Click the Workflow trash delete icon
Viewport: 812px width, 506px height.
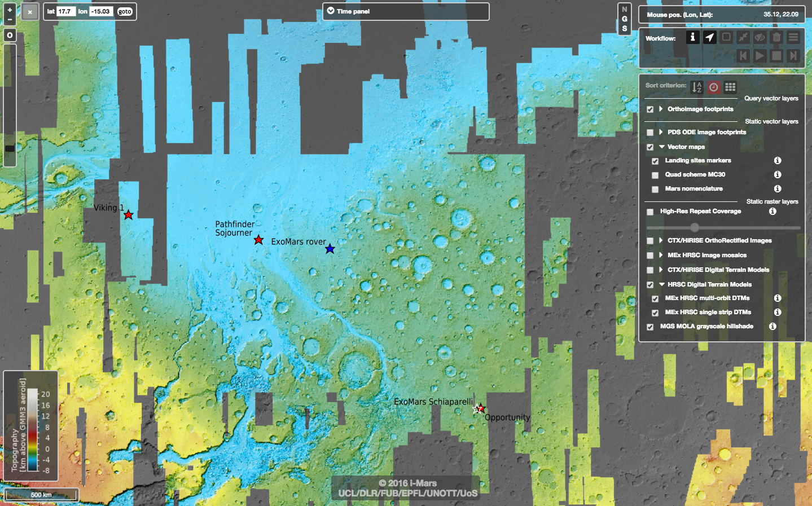click(x=776, y=37)
